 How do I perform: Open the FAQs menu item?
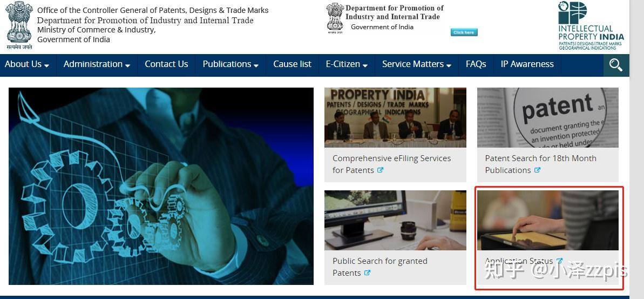click(476, 64)
